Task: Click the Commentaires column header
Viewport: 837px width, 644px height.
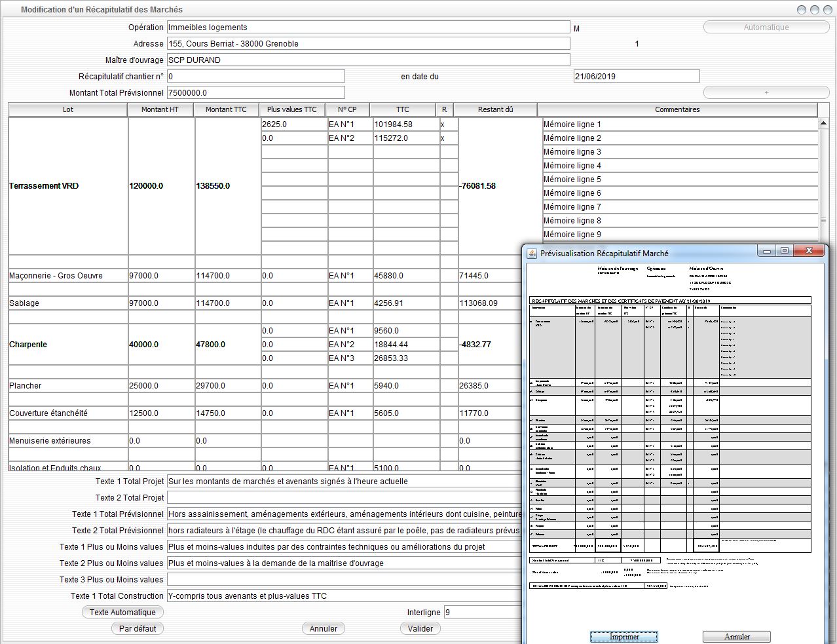Action: [677, 109]
